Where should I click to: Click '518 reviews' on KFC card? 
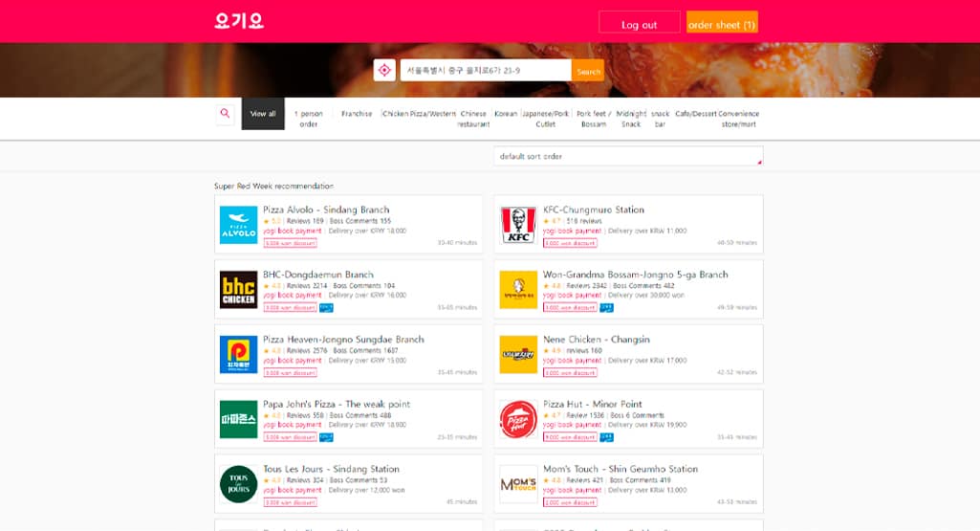tap(584, 221)
